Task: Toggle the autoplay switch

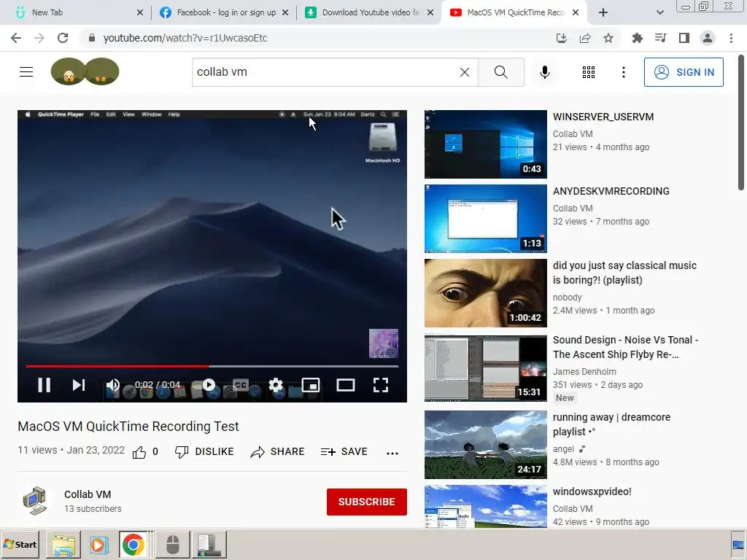Action: coord(209,385)
